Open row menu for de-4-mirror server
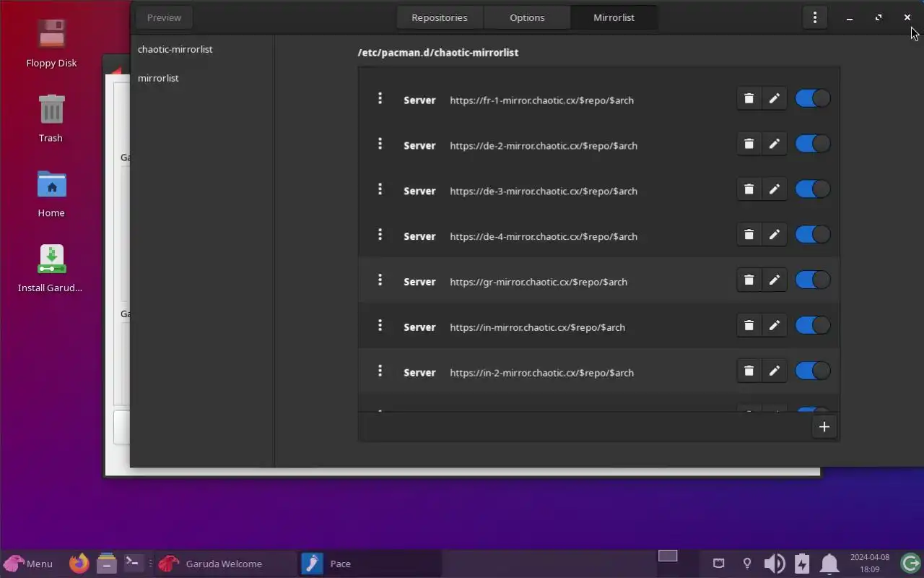Screen dimensions: 924x578 pos(380,235)
